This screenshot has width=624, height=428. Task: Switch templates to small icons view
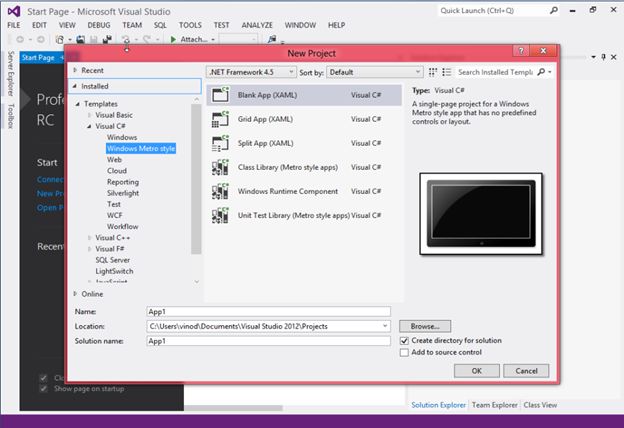[x=433, y=72]
